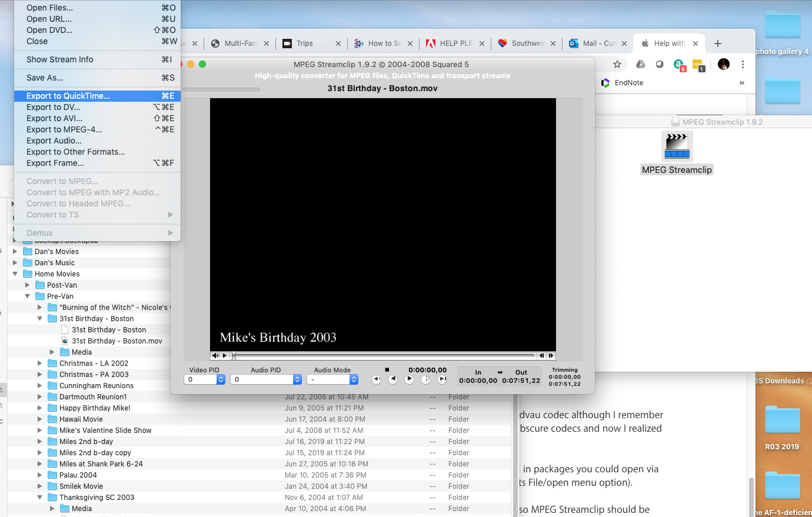Play the movie with the round play button

[x=409, y=379]
